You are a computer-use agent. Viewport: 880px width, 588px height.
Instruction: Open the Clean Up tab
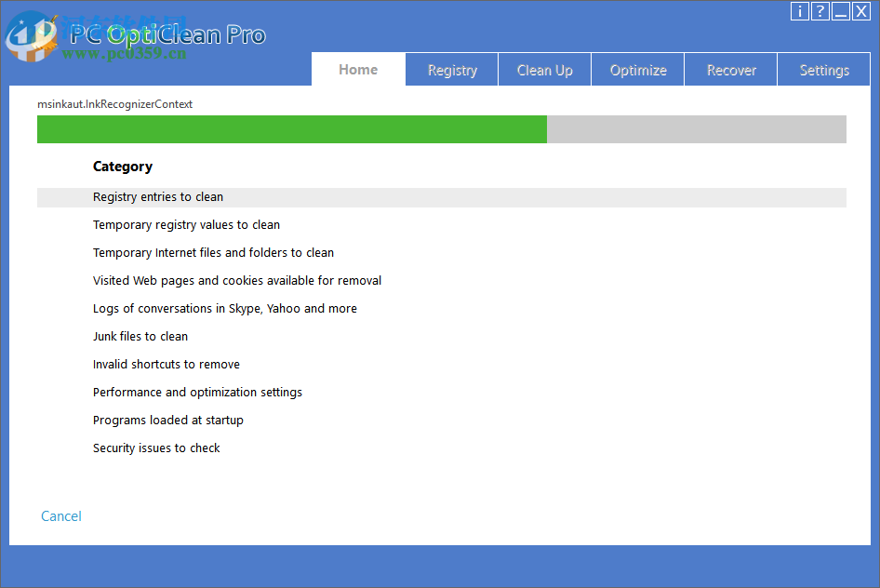pyautogui.click(x=544, y=69)
